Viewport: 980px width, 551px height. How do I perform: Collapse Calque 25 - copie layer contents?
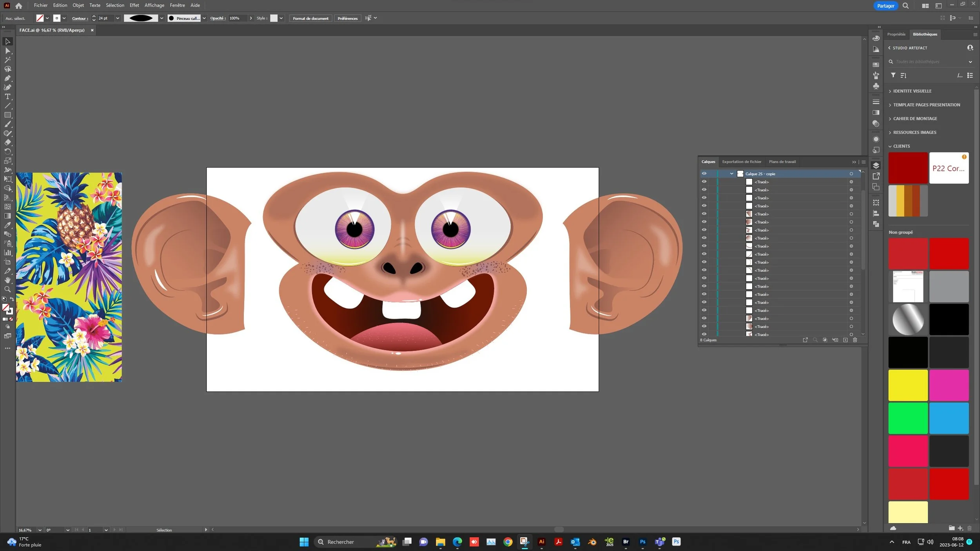point(731,174)
